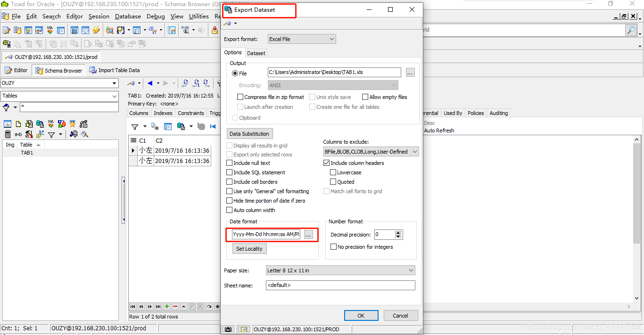Open the Constraints tab

191,113
